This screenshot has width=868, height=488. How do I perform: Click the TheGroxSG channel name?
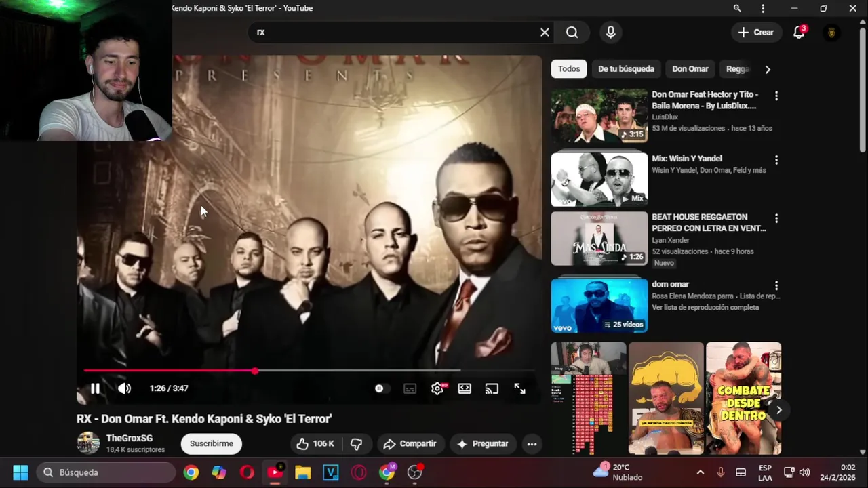click(x=130, y=439)
